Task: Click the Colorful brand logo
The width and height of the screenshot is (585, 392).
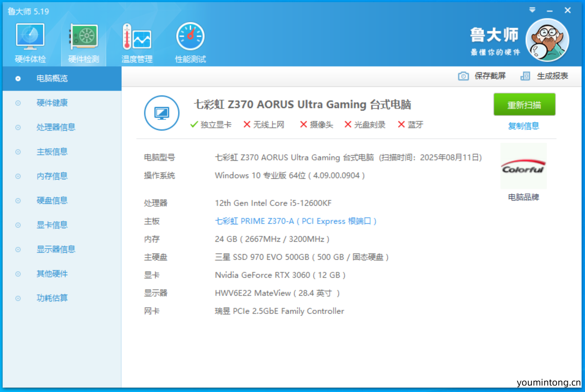Action: tap(523, 167)
